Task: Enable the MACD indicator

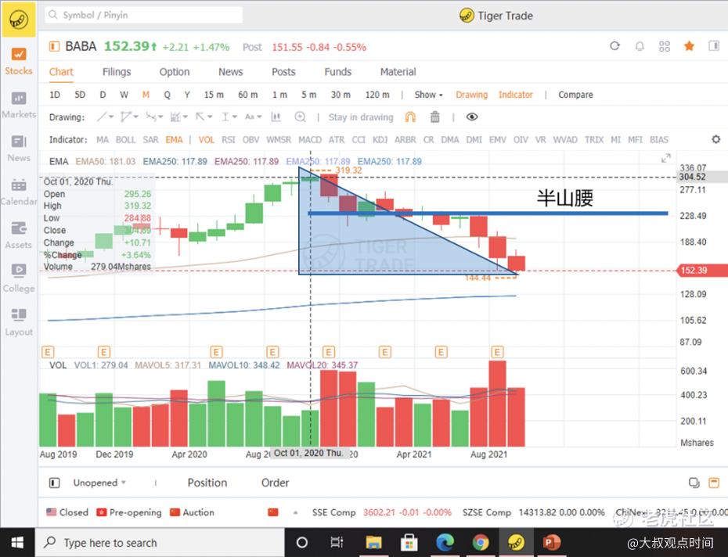Action: point(310,140)
